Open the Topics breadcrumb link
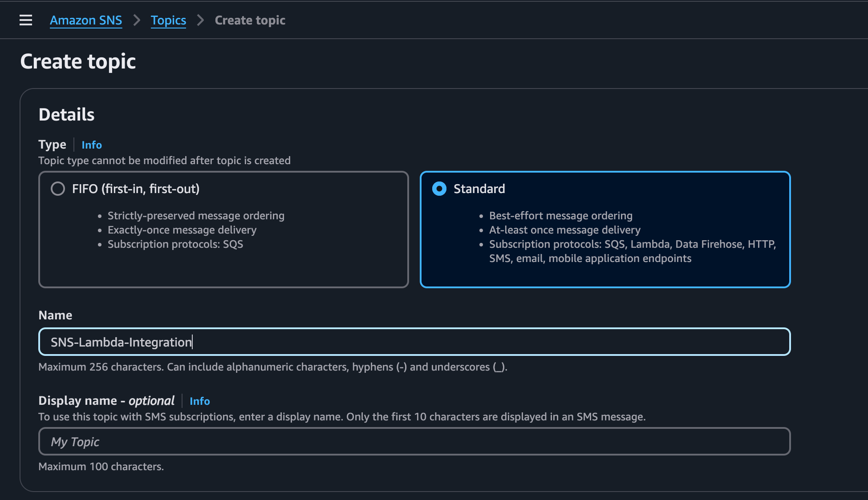868x500 pixels. [168, 20]
